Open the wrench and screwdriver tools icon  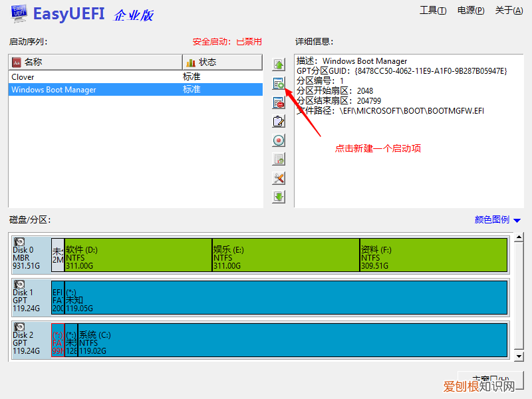tap(279, 178)
